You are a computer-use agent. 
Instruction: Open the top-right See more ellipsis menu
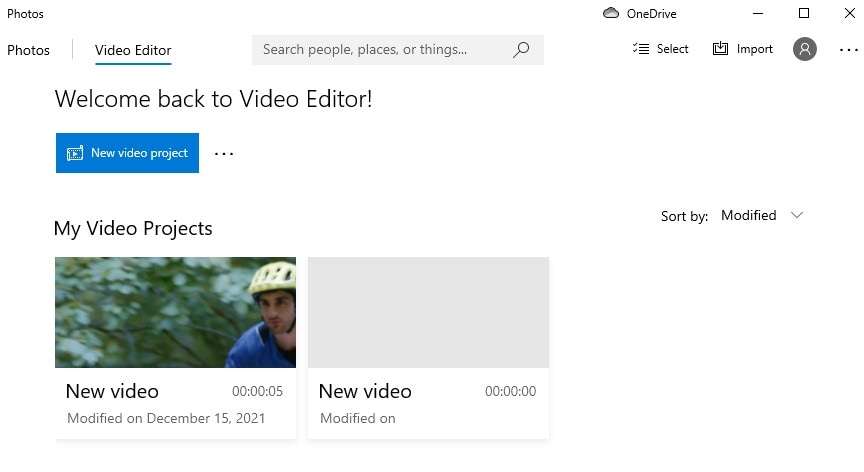point(849,50)
